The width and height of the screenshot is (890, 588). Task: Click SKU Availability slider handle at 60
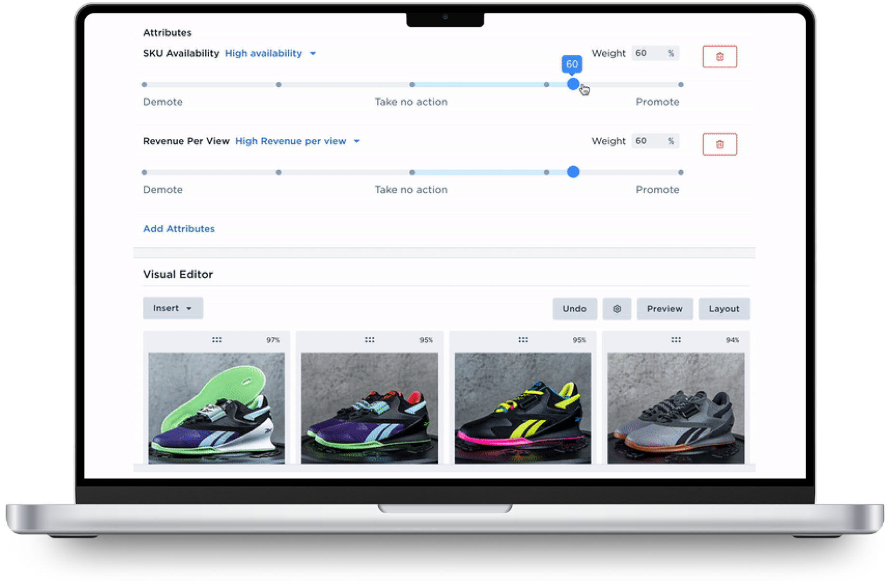(572, 84)
